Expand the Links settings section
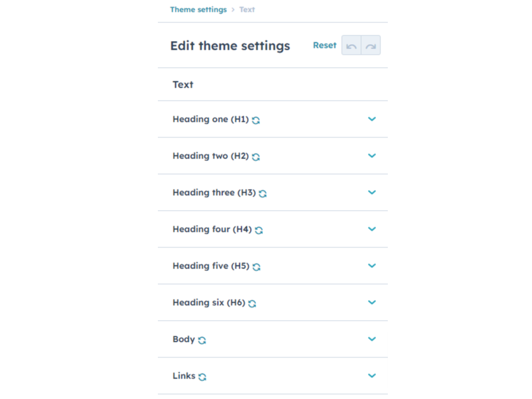This screenshot has height=399, width=532. (372, 375)
